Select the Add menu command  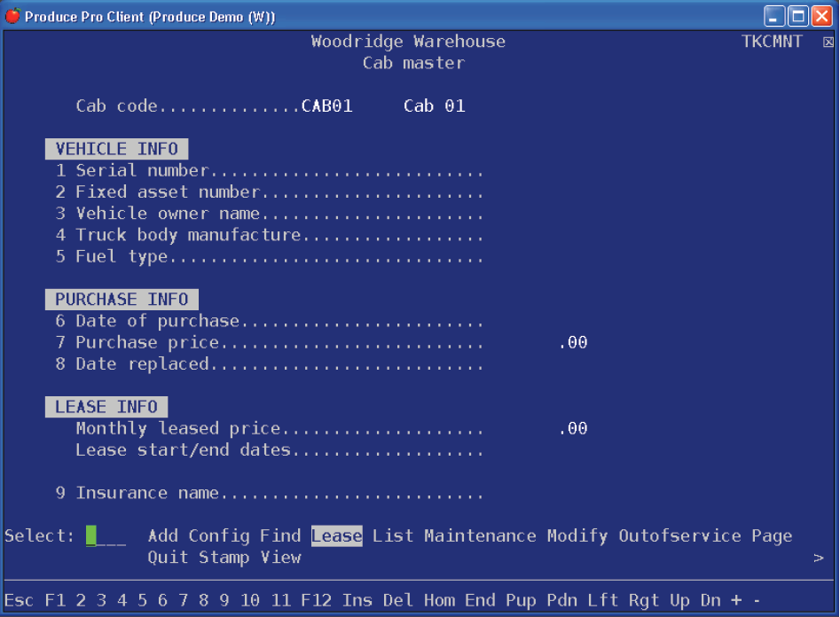tap(162, 536)
